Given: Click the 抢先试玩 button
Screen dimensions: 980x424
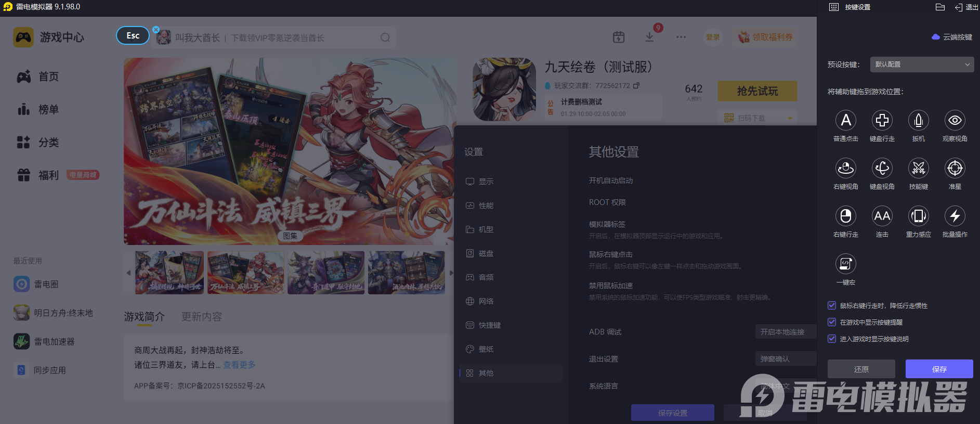Looking at the screenshot, I should tap(757, 91).
